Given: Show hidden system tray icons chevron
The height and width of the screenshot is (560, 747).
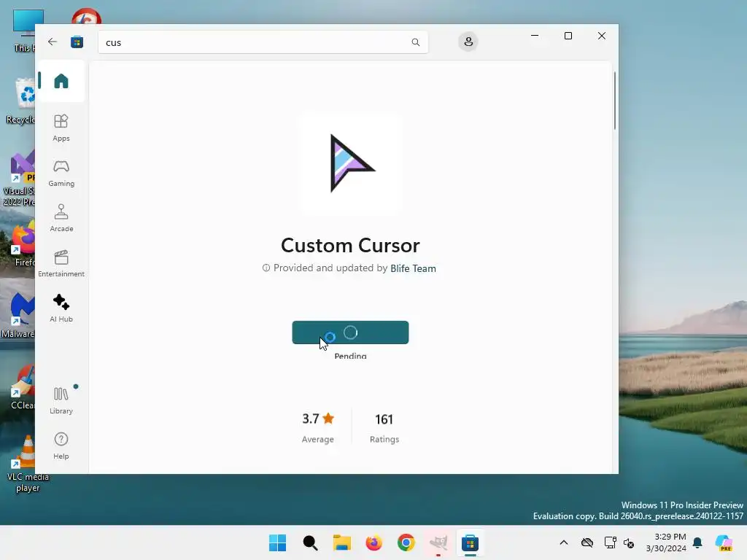Looking at the screenshot, I should click(x=564, y=542).
